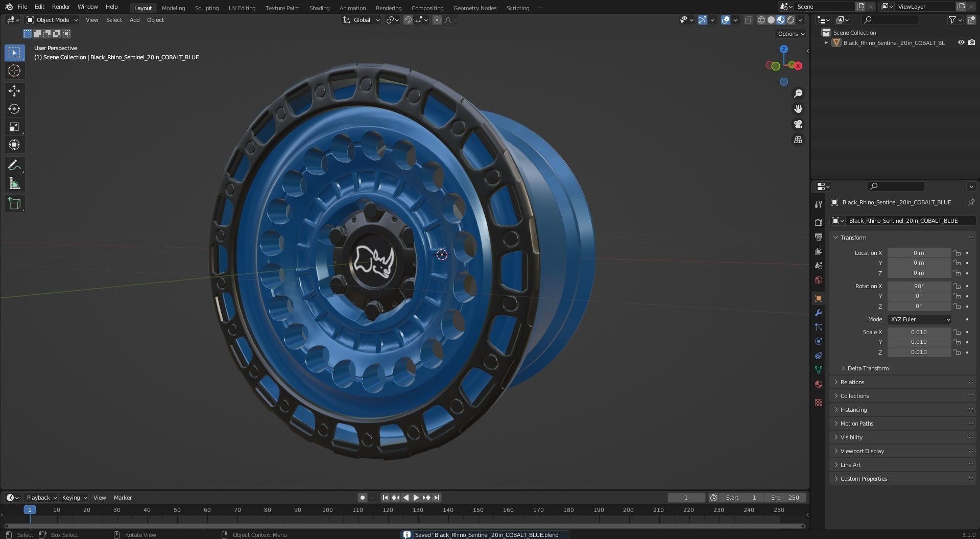980x539 pixels.
Task: Switch to the UV Editing workspace tab
Action: 242,8
